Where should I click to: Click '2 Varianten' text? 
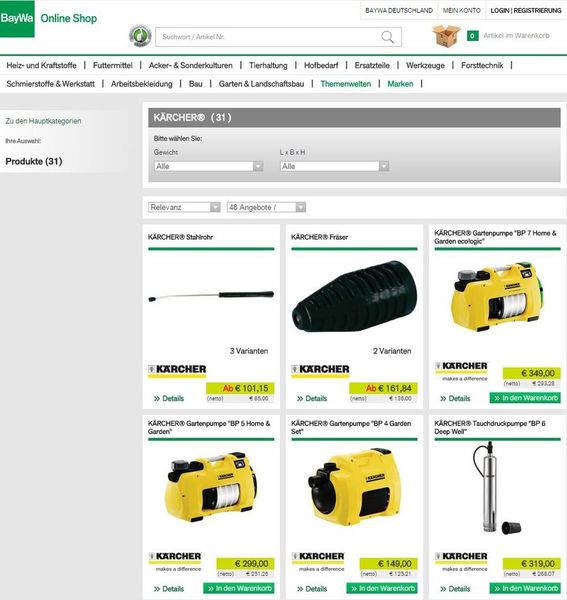(392, 351)
